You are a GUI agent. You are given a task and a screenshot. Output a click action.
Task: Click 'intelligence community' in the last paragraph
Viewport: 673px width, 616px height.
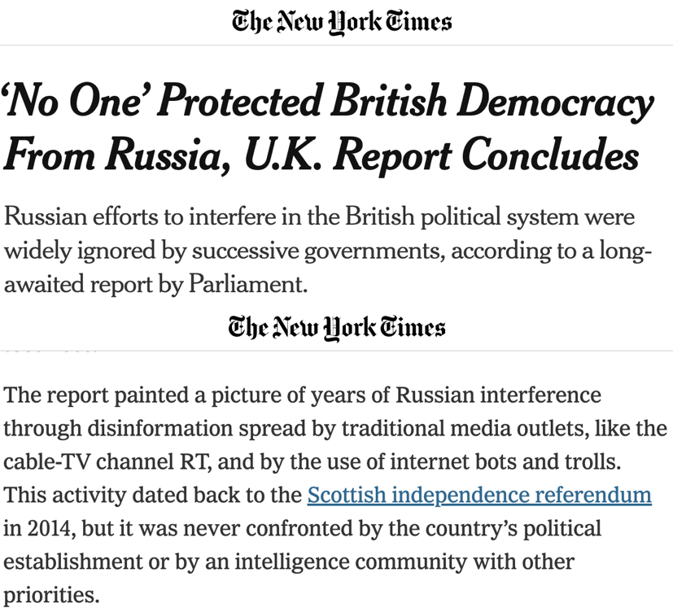[351, 561]
